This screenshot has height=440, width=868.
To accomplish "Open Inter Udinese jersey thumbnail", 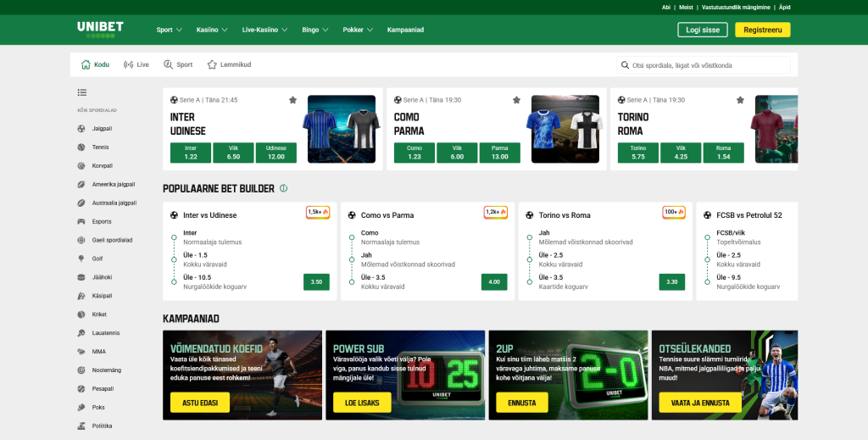I will (x=342, y=129).
